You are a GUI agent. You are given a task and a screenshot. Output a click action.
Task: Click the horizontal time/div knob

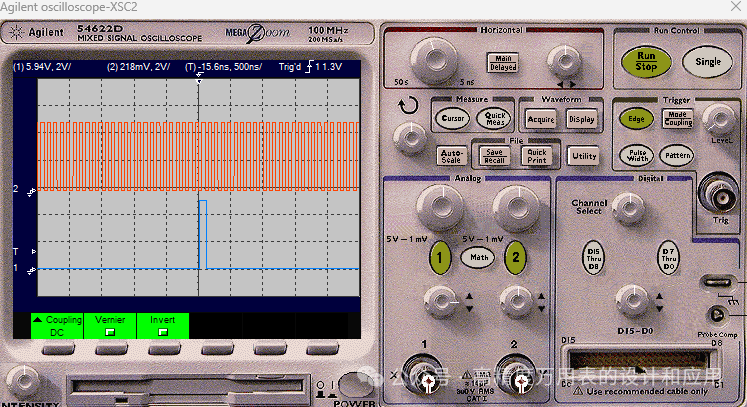433,61
